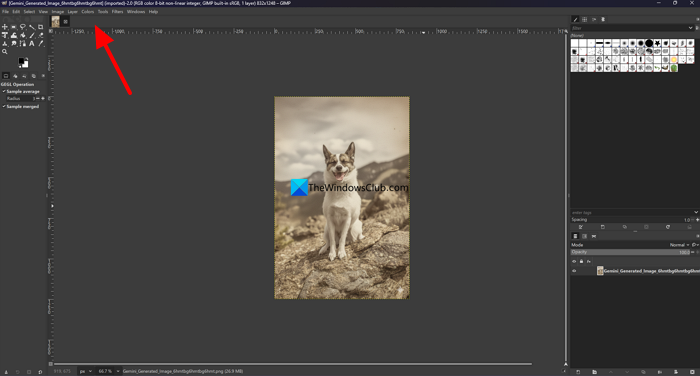Open the brush Filter dropdown
This screenshot has height=376, width=700.
click(x=691, y=28)
